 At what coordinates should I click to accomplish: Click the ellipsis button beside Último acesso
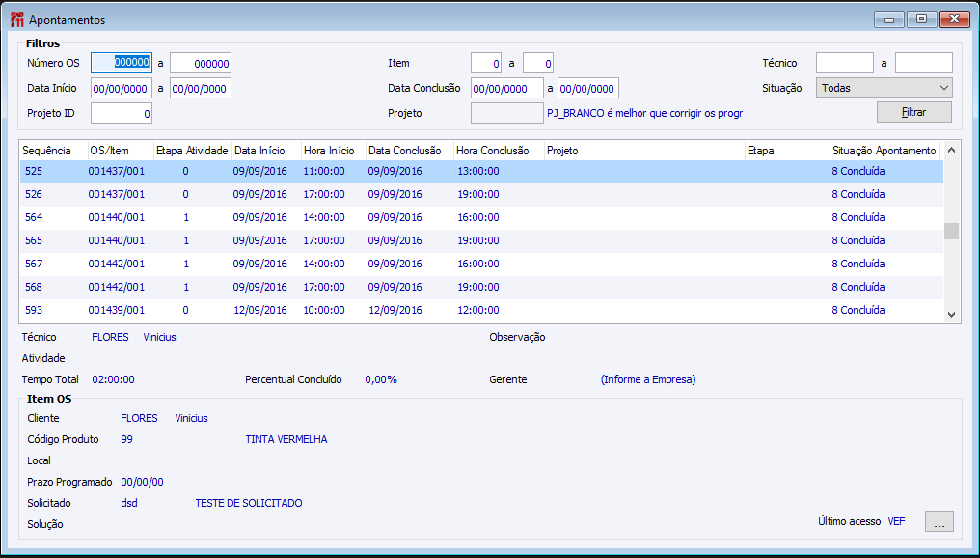(x=939, y=521)
